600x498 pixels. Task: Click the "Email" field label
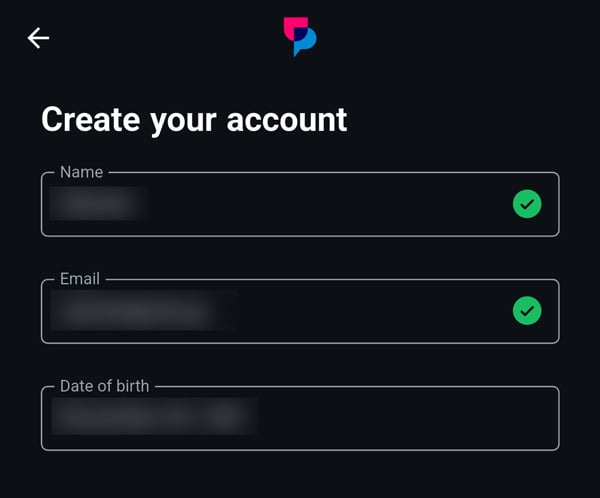click(80, 279)
